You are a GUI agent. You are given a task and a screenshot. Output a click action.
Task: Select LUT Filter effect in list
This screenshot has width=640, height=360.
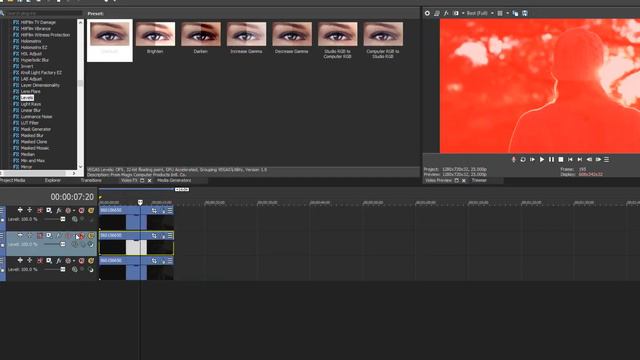29,123
